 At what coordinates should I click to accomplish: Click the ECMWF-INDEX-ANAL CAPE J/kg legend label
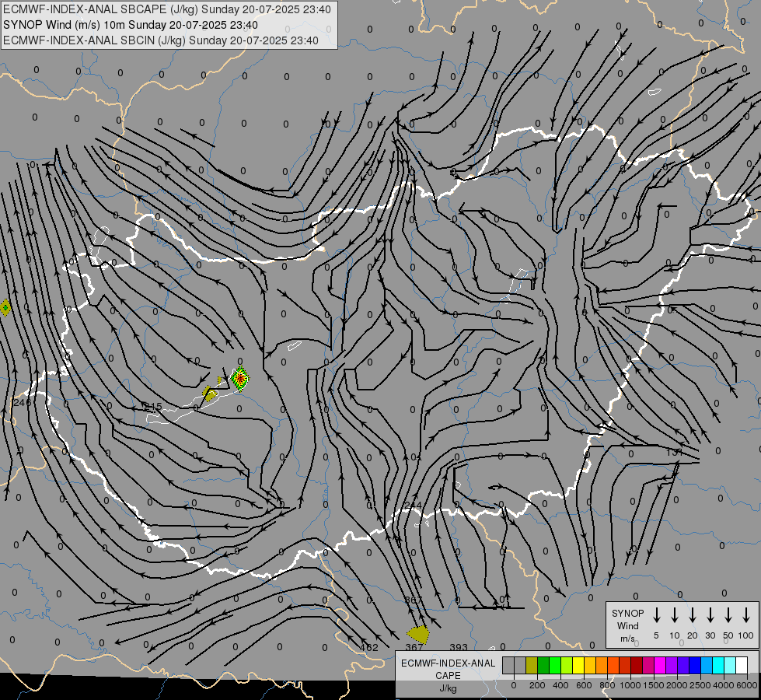click(x=448, y=676)
